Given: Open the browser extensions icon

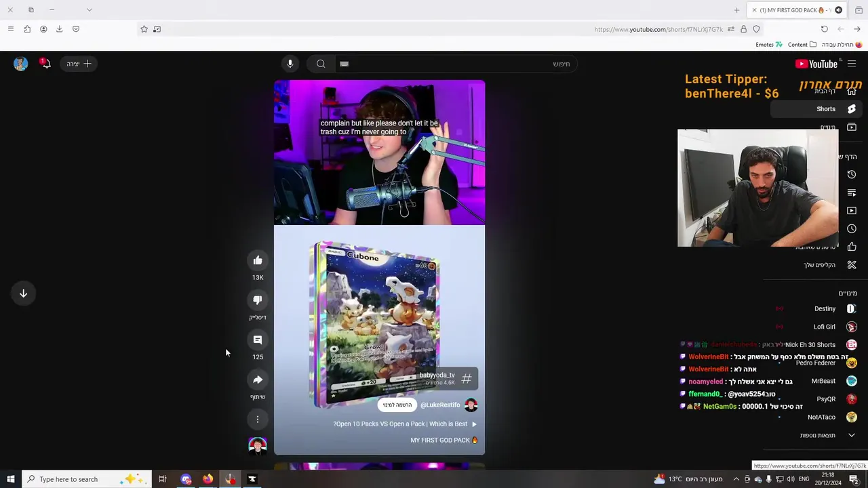Looking at the screenshot, I should (x=27, y=29).
